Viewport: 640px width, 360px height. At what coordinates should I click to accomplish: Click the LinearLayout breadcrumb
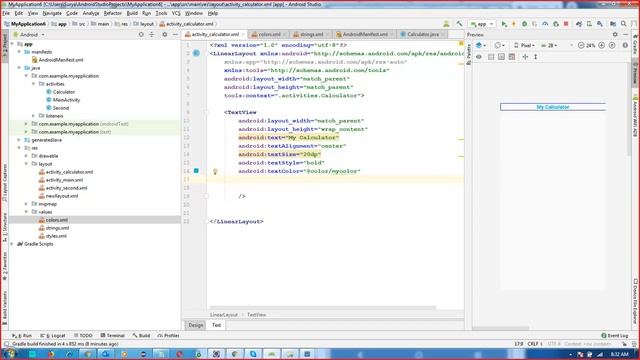coord(224,315)
